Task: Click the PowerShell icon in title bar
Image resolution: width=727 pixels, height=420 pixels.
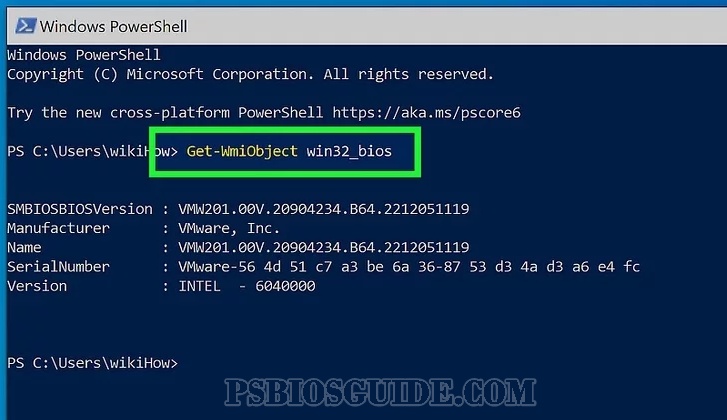Action: tap(26, 26)
